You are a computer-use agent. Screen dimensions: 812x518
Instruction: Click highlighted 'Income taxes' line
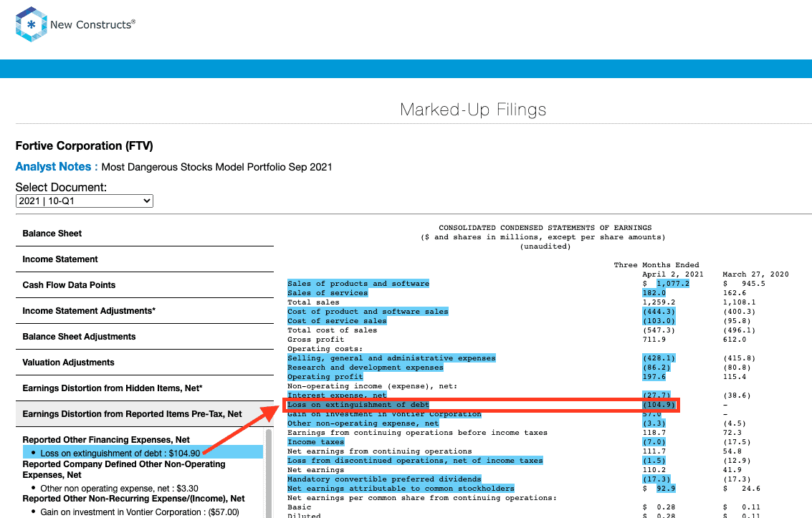(316, 442)
